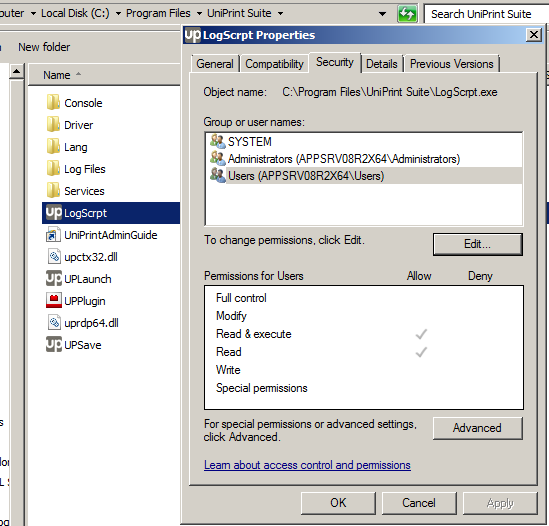The width and height of the screenshot is (549, 526).
Task: Select the Console folder name
Action: coord(83,103)
